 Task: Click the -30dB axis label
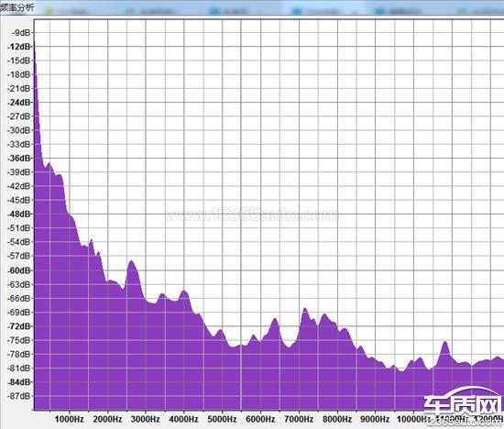[x=19, y=130]
